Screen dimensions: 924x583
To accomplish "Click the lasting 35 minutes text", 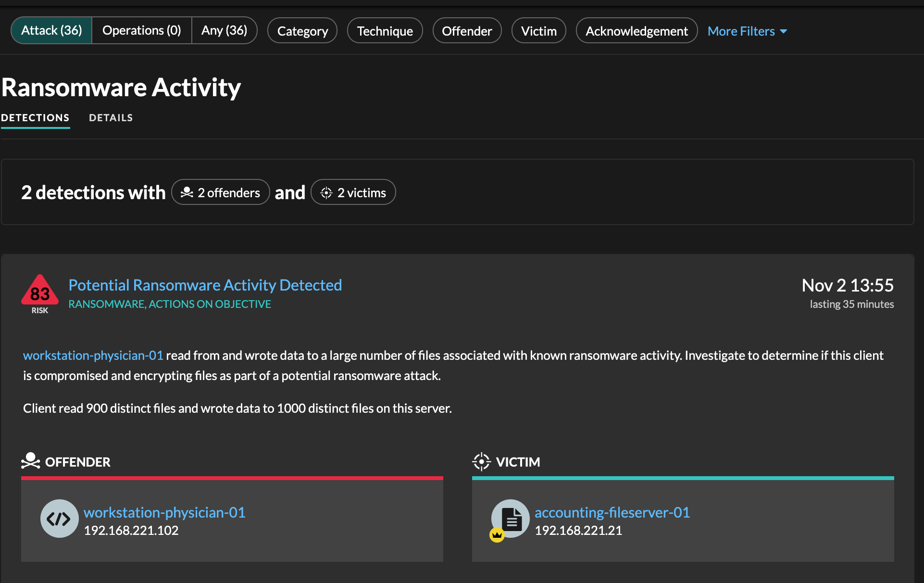I will tap(852, 304).
